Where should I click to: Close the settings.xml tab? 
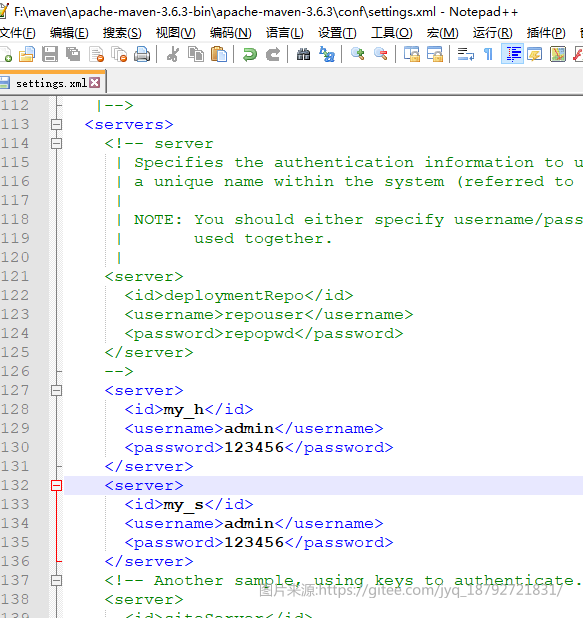(95, 83)
